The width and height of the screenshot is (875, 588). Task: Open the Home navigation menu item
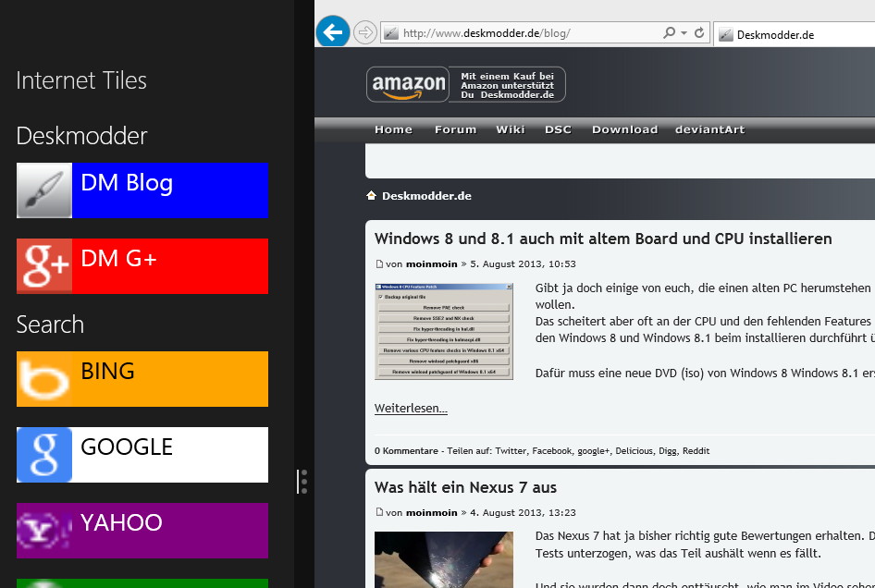tap(393, 129)
